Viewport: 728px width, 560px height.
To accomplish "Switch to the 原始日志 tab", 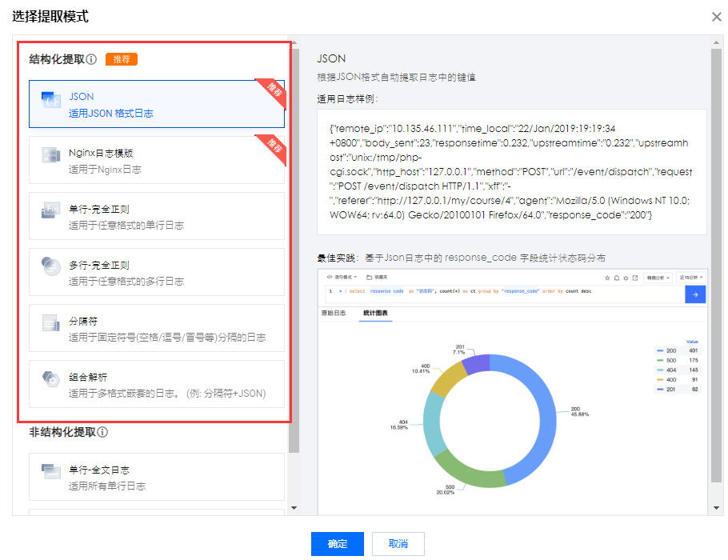I will (x=334, y=313).
